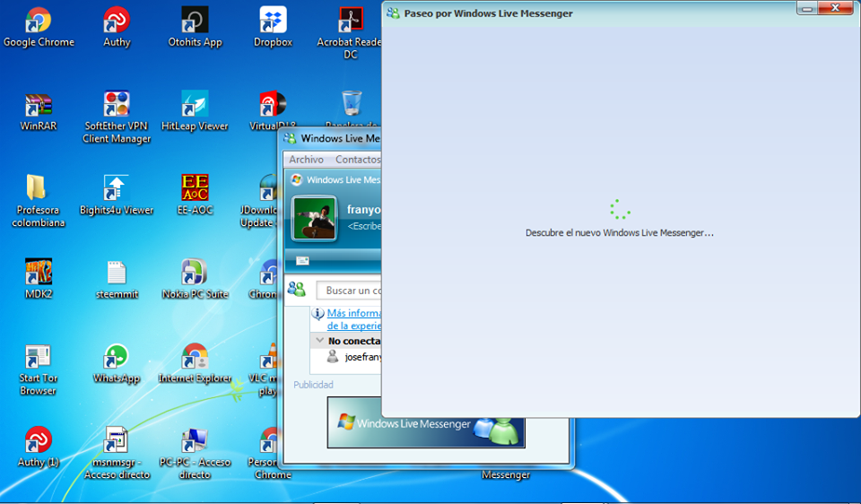Image resolution: width=861 pixels, height=504 pixels.
Task: Open SoftEther VPN Client Manager icon
Action: coord(117,117)
